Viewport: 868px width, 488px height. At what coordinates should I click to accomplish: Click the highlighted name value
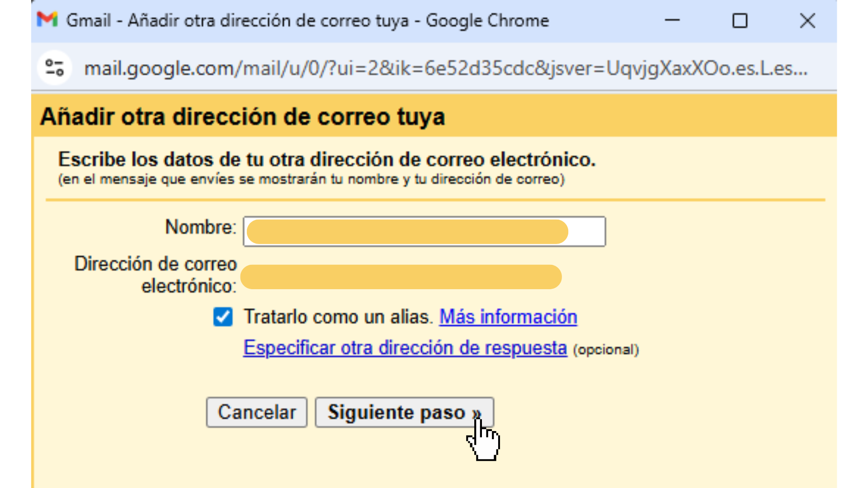click(406, 231)
